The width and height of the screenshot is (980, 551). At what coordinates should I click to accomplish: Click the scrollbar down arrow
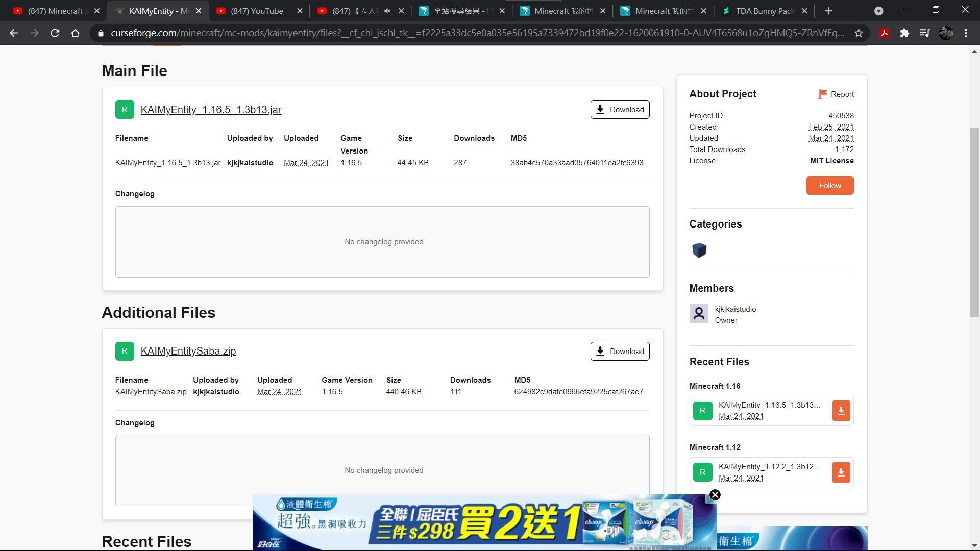974,546
